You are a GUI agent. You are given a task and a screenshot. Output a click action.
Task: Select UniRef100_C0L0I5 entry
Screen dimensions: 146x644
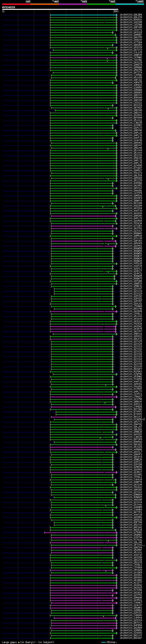click(131, 53)
